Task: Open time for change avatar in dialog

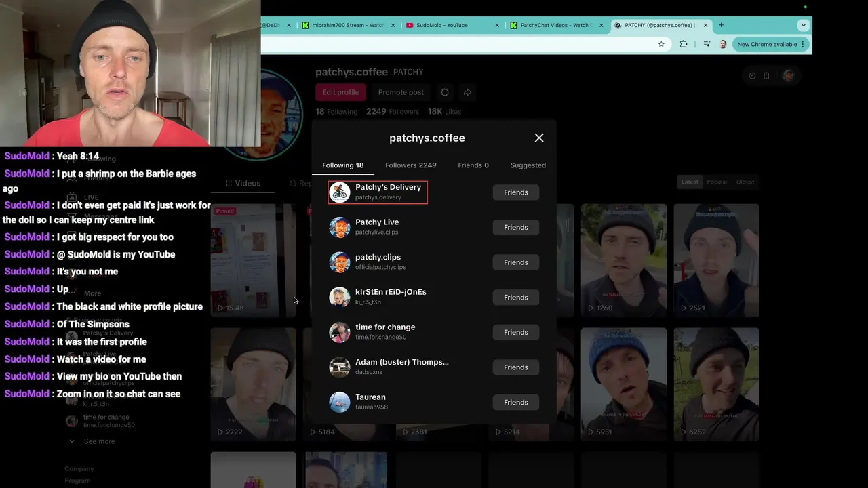Action: pyautogui.click(x=340, y=332)
